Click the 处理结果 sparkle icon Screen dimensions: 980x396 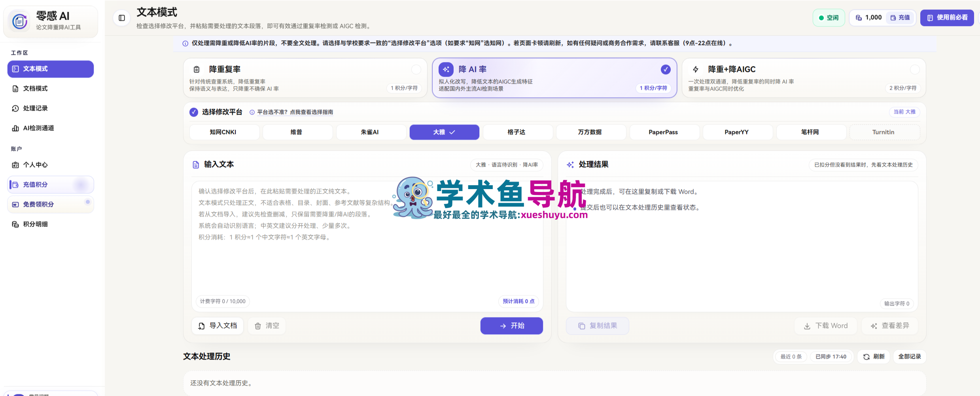(x=570, y=165)
